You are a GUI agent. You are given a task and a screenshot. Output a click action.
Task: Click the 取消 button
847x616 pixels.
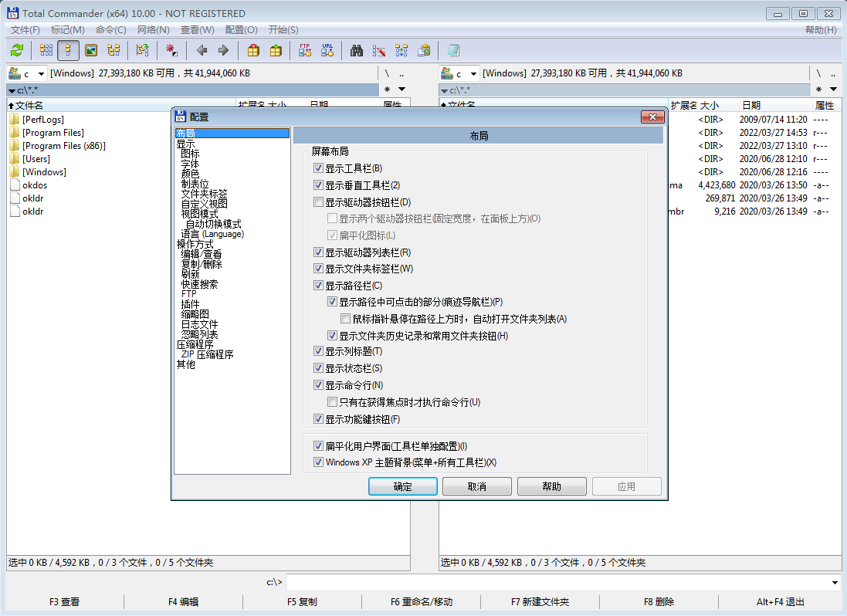[x=477, y=486]
